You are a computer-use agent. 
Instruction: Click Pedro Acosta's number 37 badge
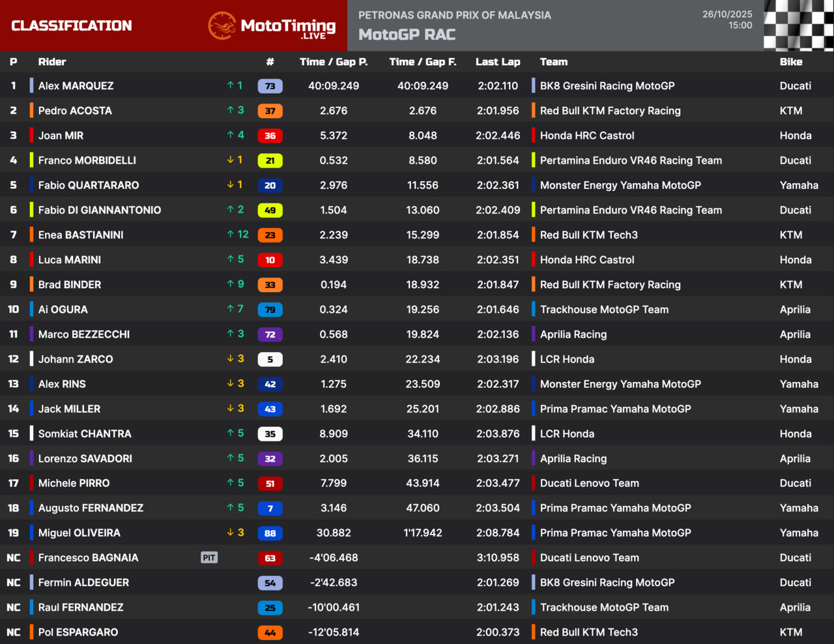coord(270,111)
